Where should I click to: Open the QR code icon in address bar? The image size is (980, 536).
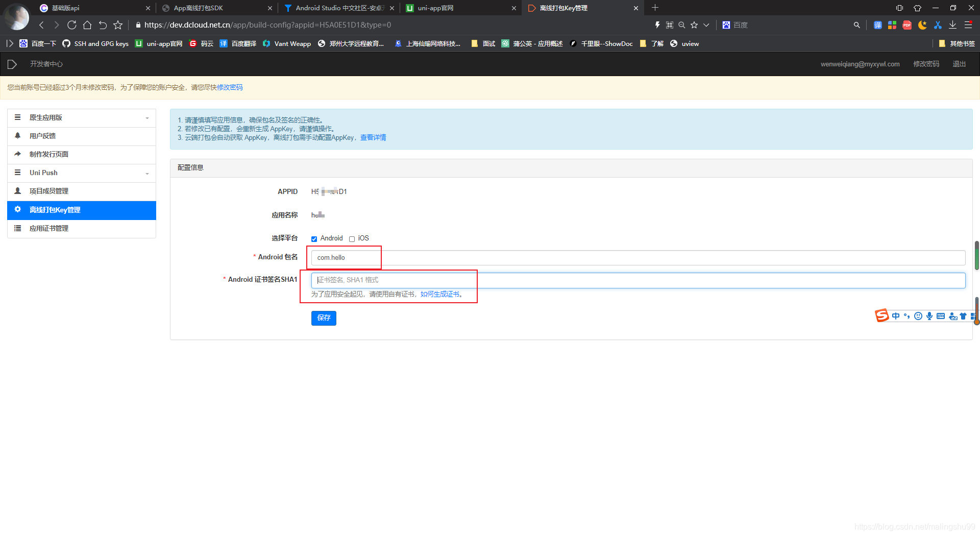(670, 25)
